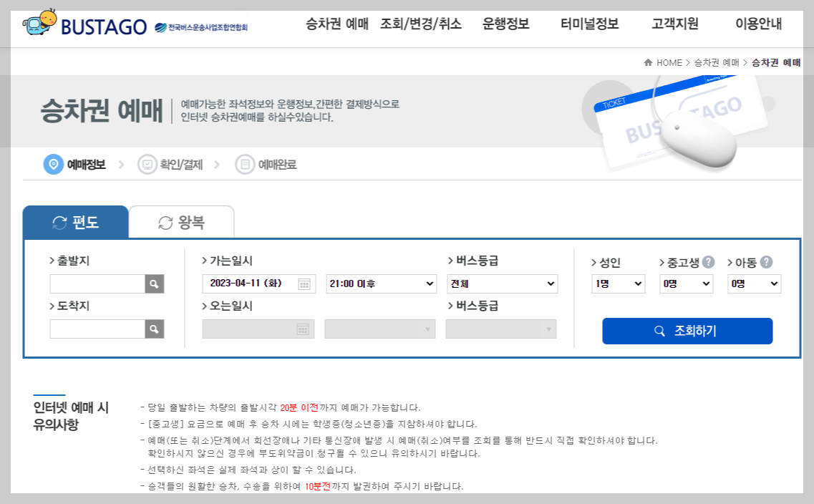Click the 예매완료 step icon
Image resolution: width=814 pixels, height=504 pixels.
pos(245,165)
